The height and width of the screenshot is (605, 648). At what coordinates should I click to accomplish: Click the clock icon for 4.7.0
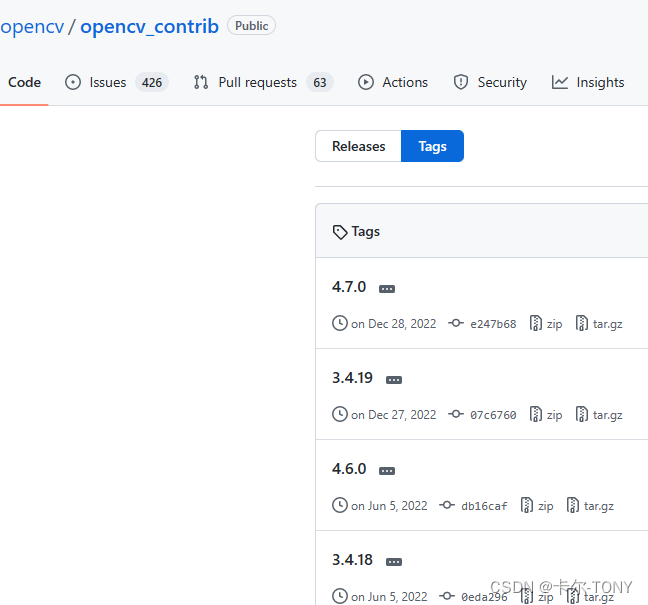pos(340,323)
